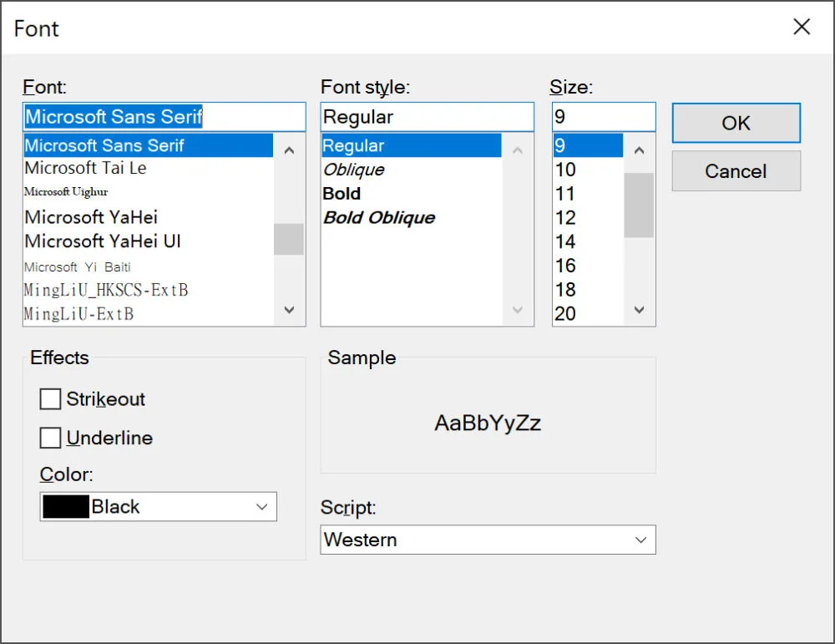Choose font size 16
Image resolution: width=835 pixels, height=644 pixels.
588,266
